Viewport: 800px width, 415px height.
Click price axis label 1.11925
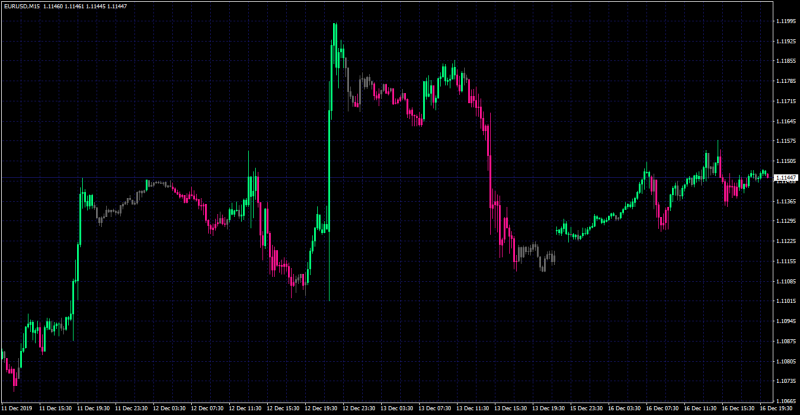(786, 41)
